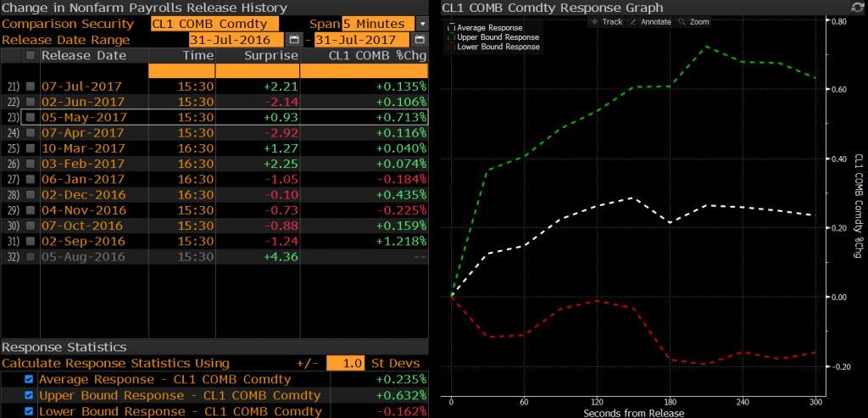The image size is (868, 418).
Task: Edit the Span 5 Minutes field
Action: 378,25
